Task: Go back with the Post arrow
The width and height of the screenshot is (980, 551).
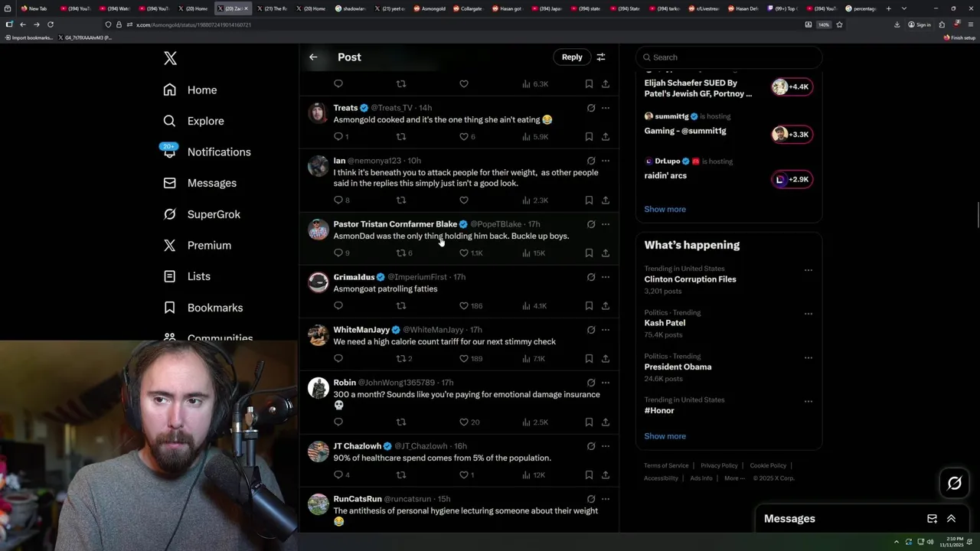Action: pyautogui.click(x=313, y=57)
